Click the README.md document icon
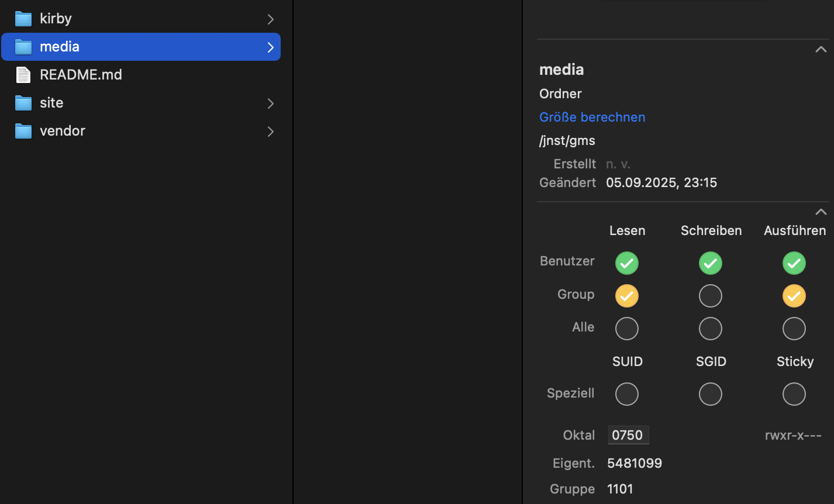Screen dimensions: 834x504 coord(23,75)
